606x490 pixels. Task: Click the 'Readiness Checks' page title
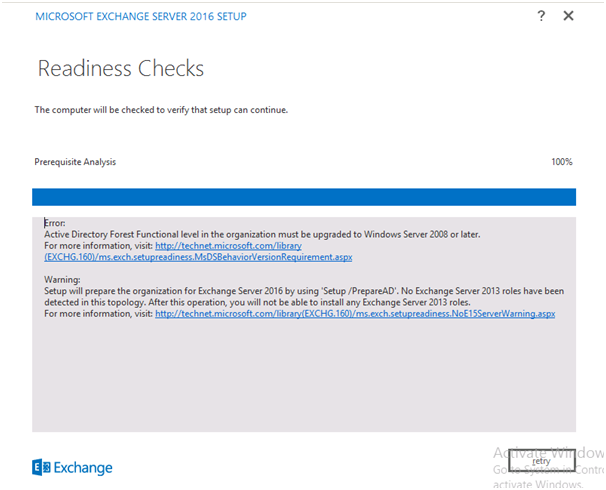121,68
